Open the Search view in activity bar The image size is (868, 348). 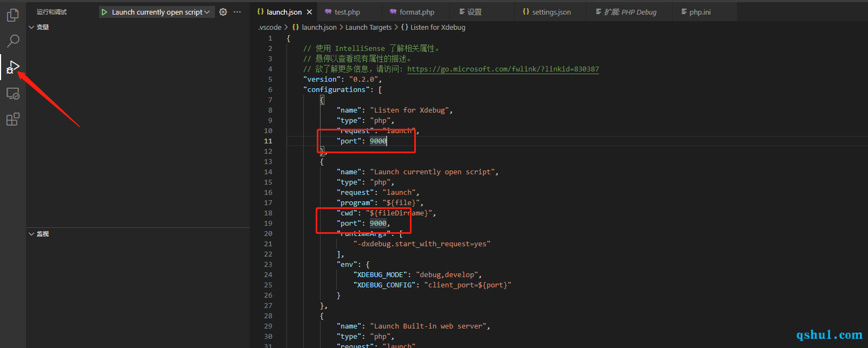13,41
